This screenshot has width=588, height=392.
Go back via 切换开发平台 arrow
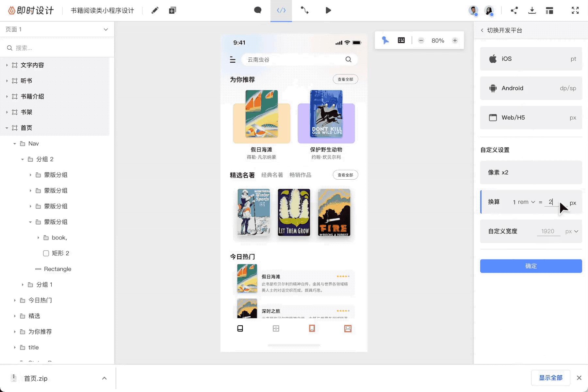482,30
